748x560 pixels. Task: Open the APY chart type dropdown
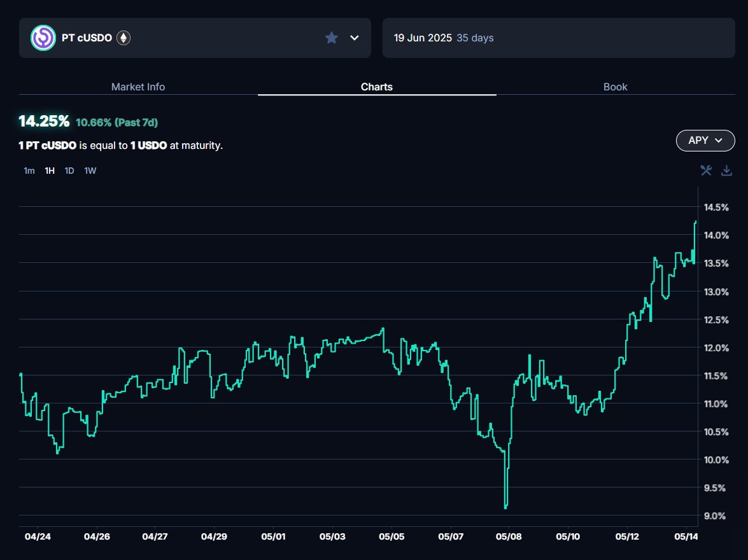click(705, 140)
